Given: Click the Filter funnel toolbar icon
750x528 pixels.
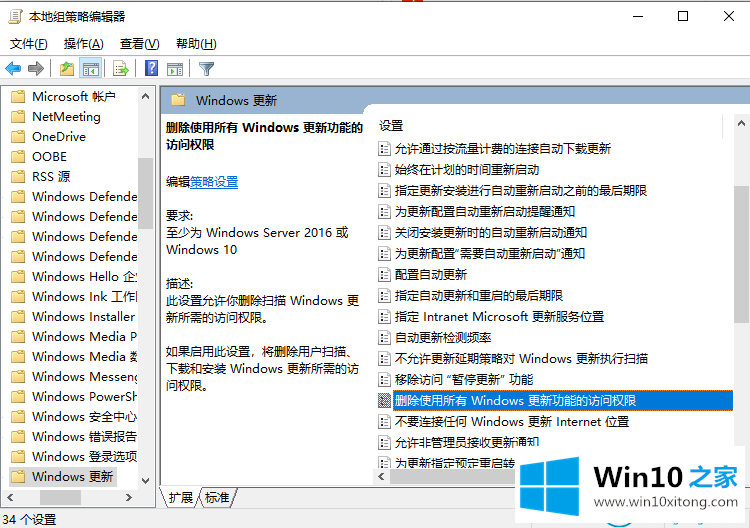Looking at the screenshot, I should coord(206,69).
